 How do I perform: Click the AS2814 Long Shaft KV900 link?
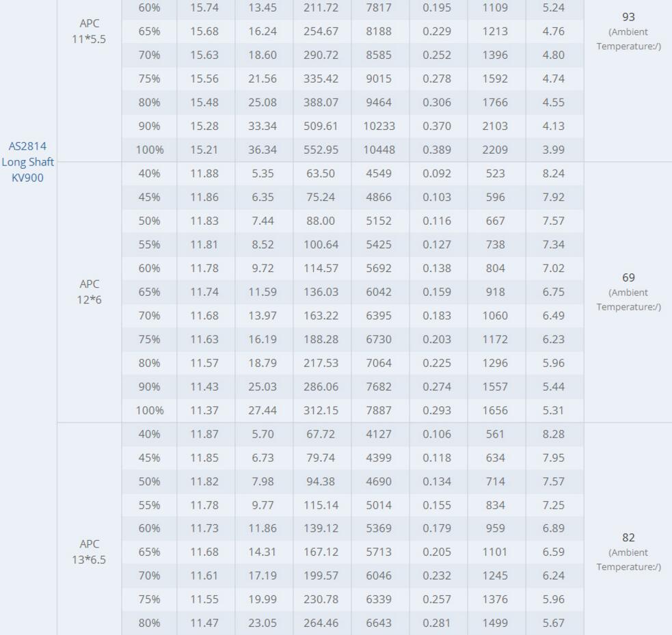click(x=27, y=162)
